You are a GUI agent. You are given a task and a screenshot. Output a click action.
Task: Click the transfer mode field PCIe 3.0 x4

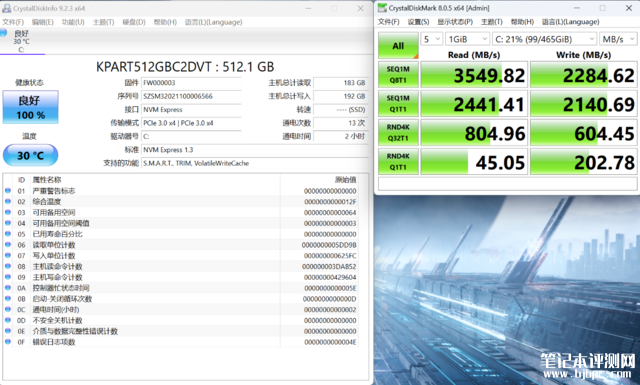tap(191, 123)
